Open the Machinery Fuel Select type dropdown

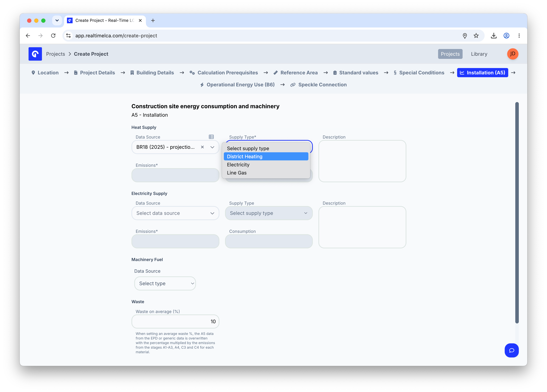pyautogui.click(x=165, y=283)
